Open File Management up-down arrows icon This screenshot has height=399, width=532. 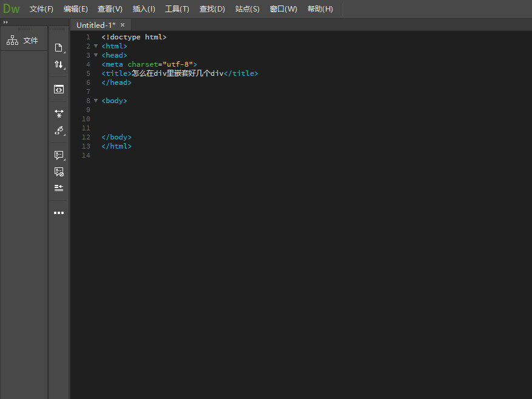tap(59, 64)
